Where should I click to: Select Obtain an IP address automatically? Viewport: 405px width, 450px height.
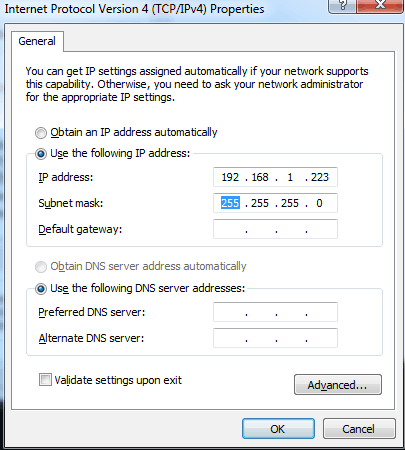pos(41,133)
